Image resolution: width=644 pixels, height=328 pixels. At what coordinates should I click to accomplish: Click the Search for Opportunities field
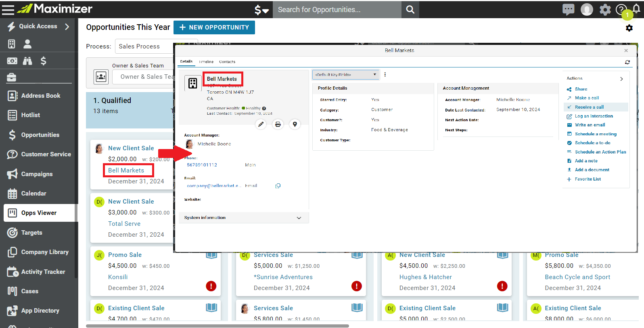coord(337,10)
